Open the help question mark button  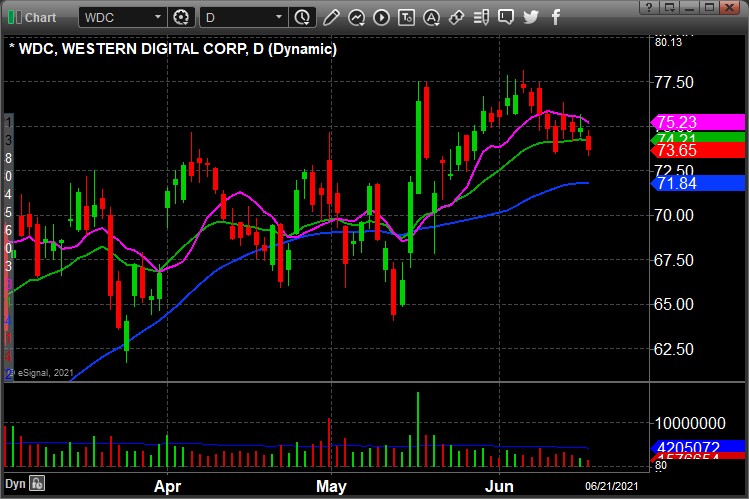(x=649, y=7)
